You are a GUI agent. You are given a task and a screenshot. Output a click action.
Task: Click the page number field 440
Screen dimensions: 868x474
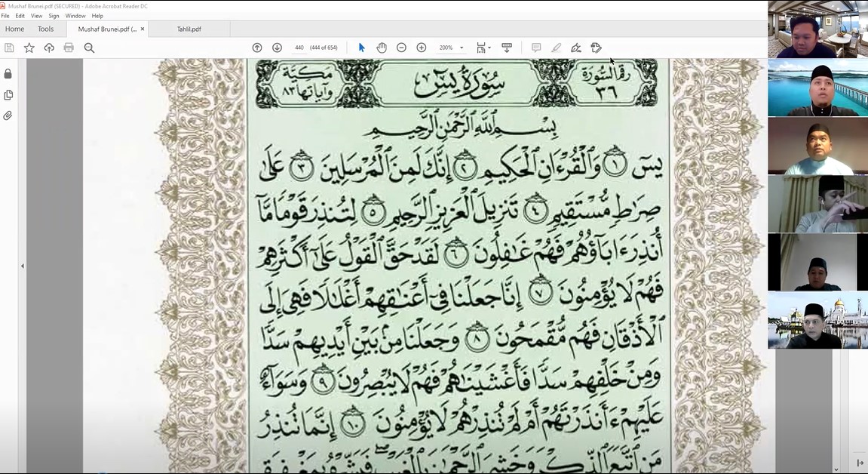pos(299,48)
